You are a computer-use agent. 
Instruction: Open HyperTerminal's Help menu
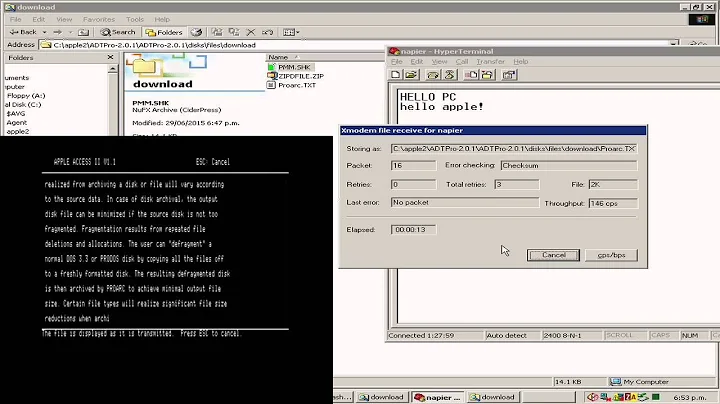pos(521,62)
